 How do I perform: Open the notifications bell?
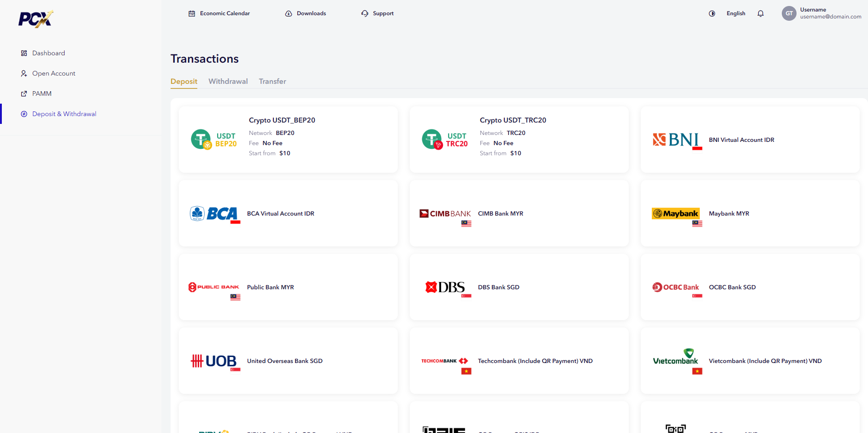(761, 13)
